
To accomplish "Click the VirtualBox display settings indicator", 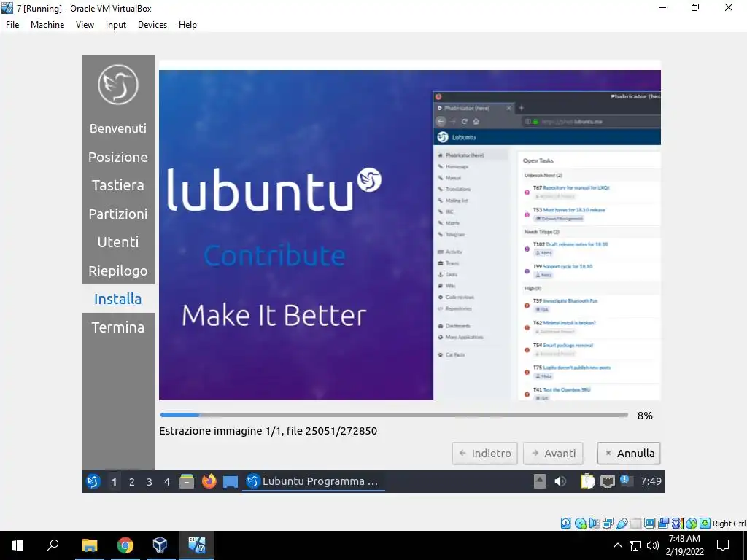I will [x=649, y=524].
